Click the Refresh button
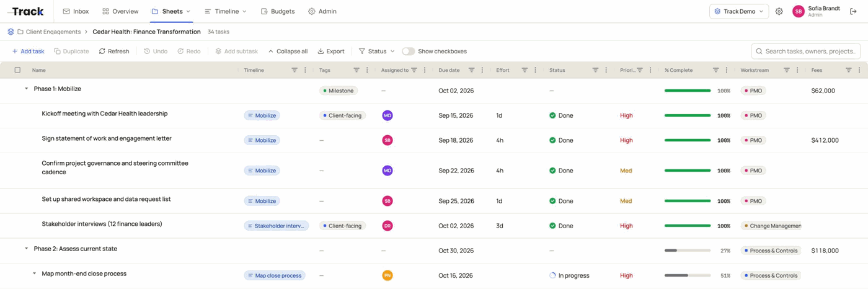The height and width of the screenshot is (289, 868). coord(114,51)
